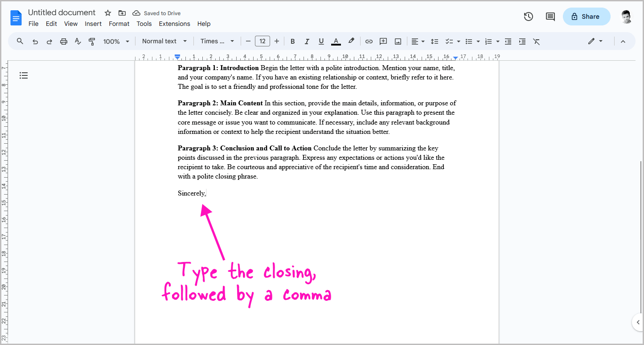Image resolution: width=644 pixels, height=345 pixels.
Task: Open the Extensions menu
Action: pos(174,24)
